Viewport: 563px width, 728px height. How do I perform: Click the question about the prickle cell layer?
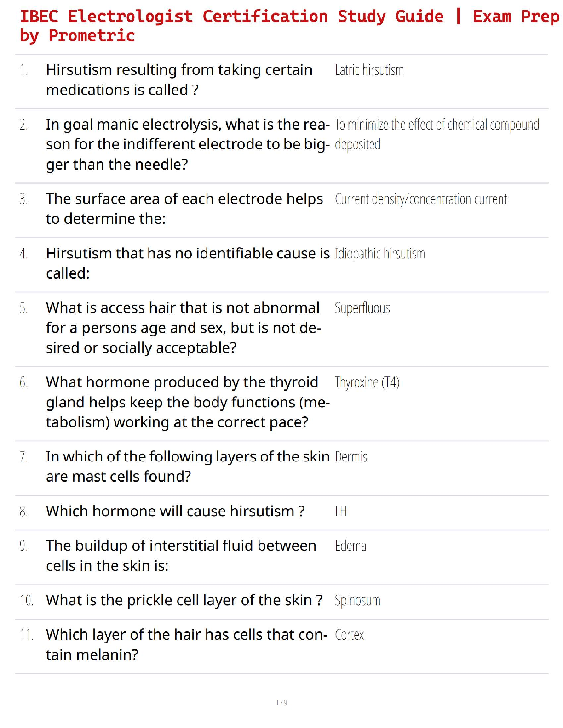184,600
